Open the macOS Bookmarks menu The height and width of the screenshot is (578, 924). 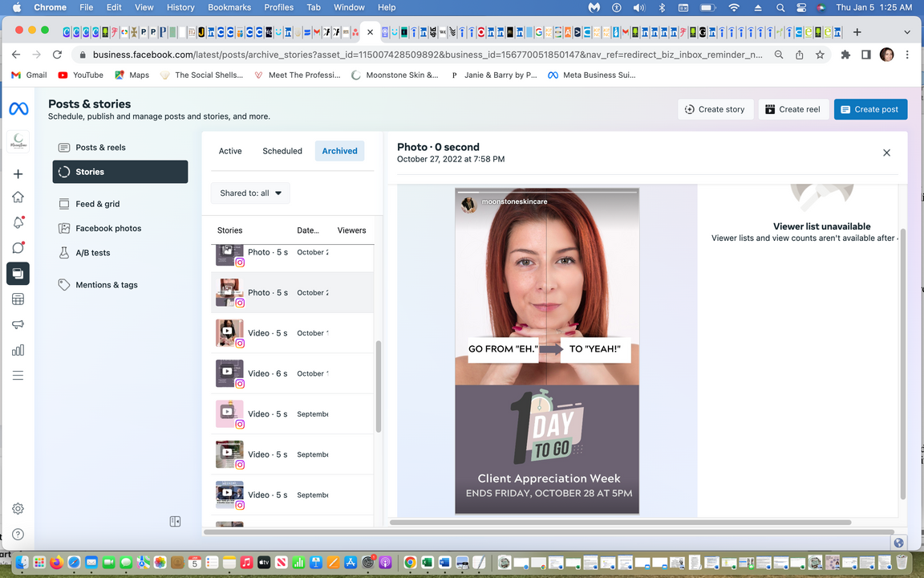229,7
